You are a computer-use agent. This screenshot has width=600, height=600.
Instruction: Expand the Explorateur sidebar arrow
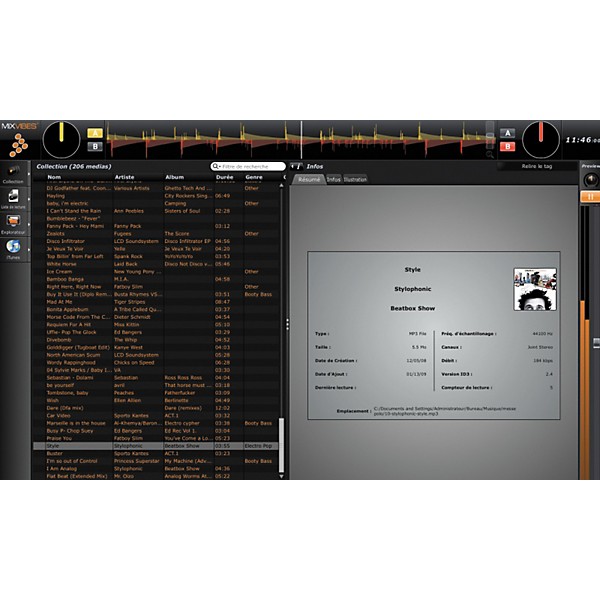[x=29, y=225]
